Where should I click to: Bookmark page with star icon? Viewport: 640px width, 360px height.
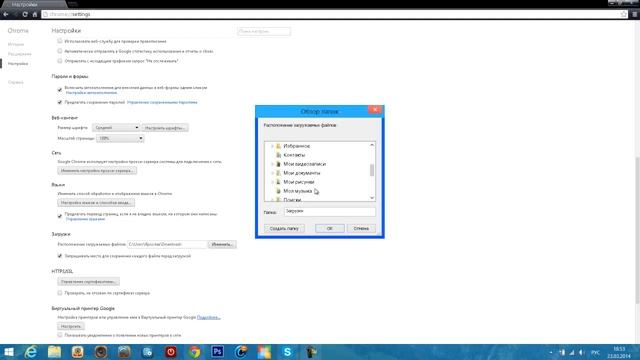coord(624,14)
